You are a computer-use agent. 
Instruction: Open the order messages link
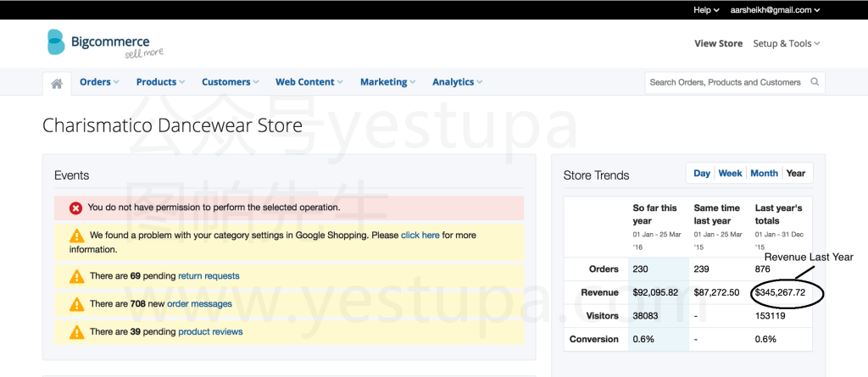199,304
